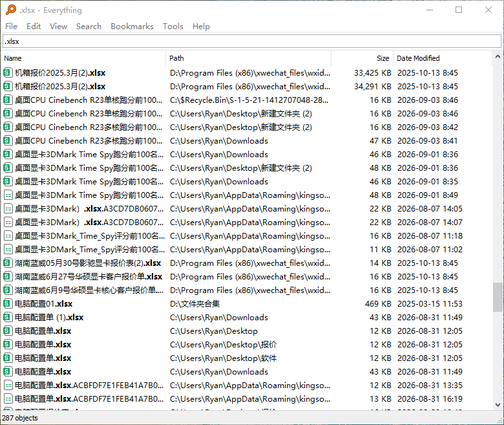The image size is (504, 425).
Task: Click temp file icon of 3DMark Time Spy row modified 8:49
Action: [x=8, y=195]
